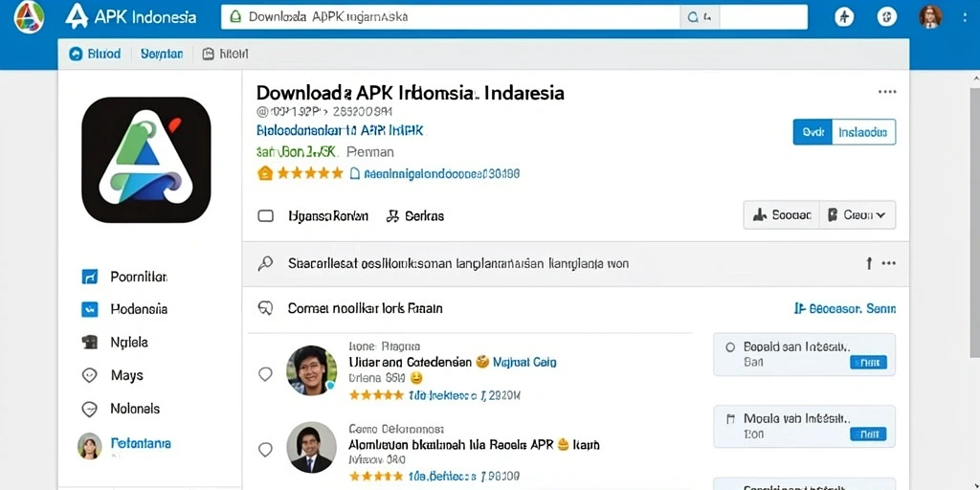
Task: Open the user profile avatar in the header
Action: (930, 17)
